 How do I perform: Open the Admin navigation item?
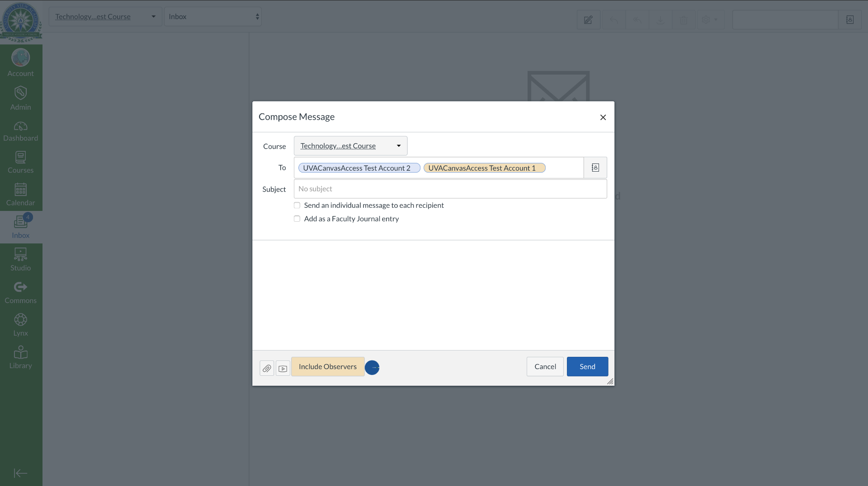point(21,98)
